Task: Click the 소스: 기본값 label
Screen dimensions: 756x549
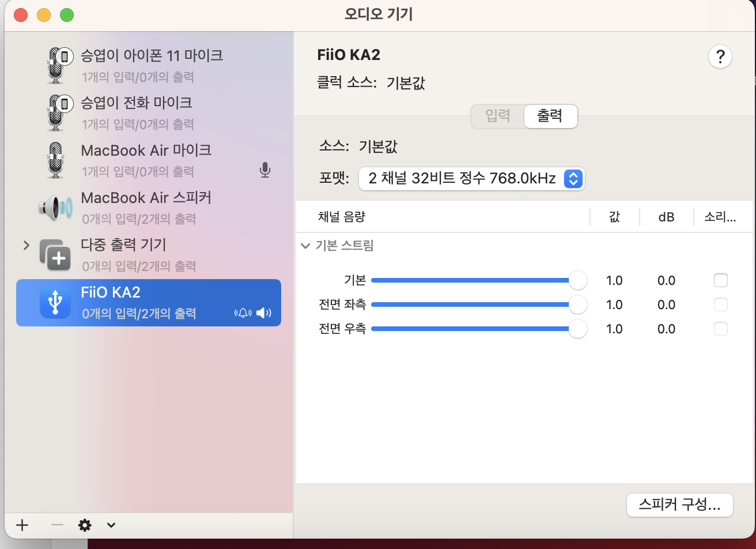Action: [358, 146]
